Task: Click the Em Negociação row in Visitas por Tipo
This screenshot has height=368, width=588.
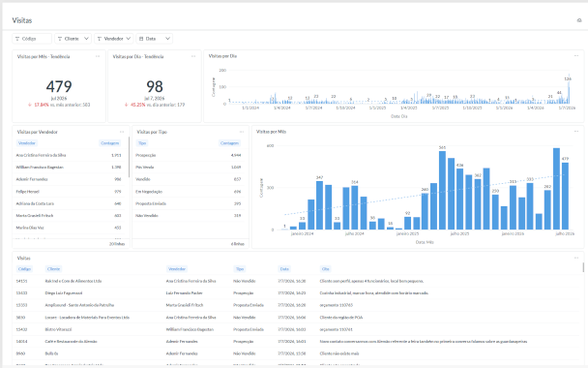Action: [189, 192]
